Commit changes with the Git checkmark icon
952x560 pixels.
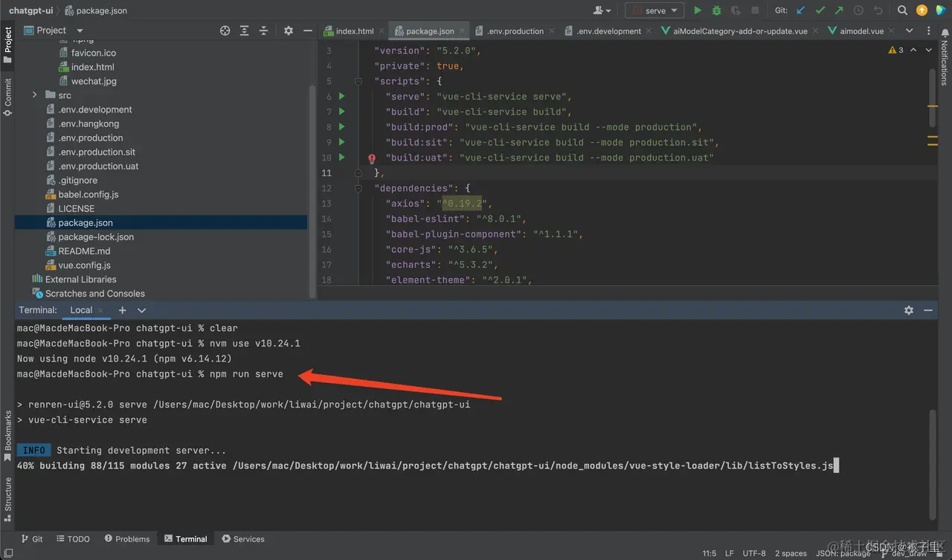click(820, 10)
